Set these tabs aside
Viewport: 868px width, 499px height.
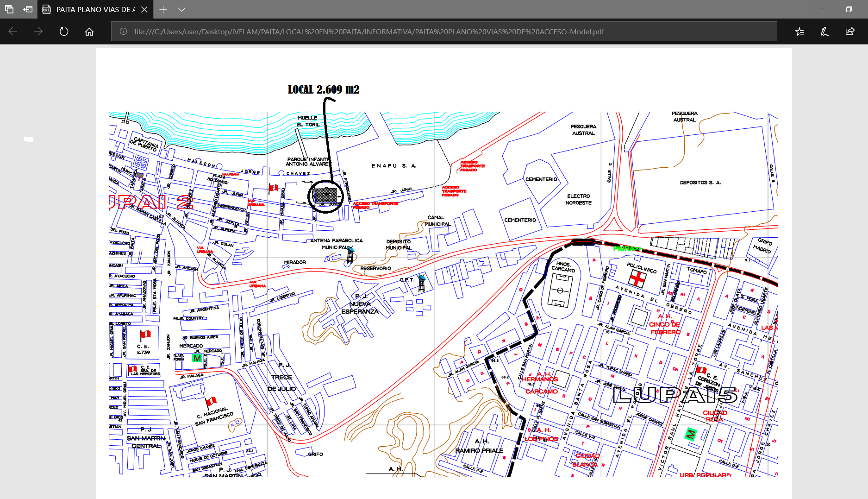coord(28,9)
